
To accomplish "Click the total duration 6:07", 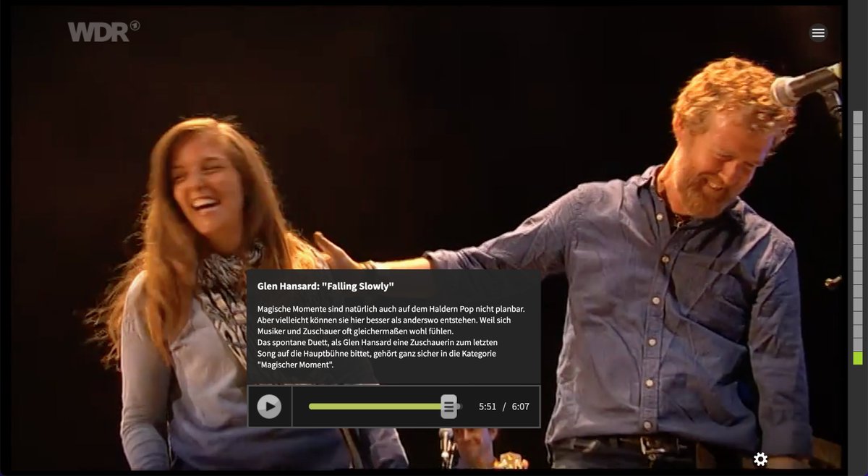I will pos(521,407).
